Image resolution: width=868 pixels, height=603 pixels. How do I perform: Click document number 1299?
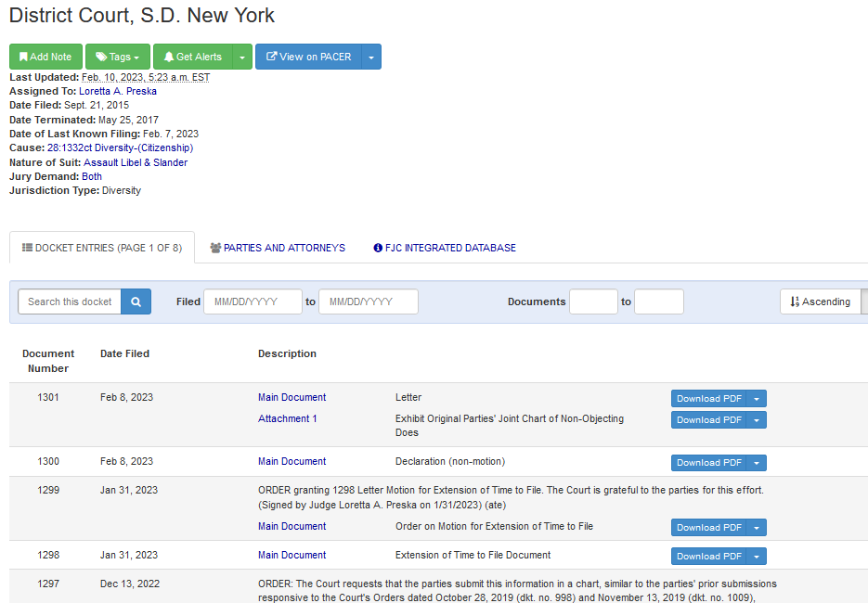coord(48,490)
